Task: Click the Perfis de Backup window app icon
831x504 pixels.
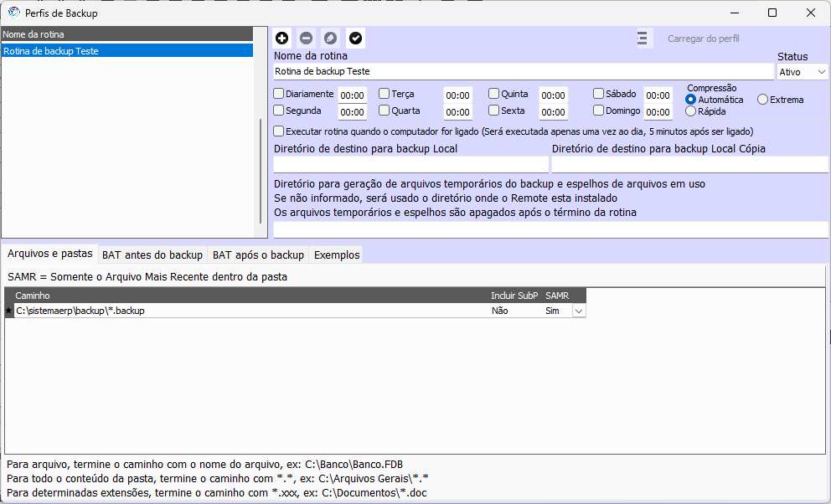Action: [13, 13]
